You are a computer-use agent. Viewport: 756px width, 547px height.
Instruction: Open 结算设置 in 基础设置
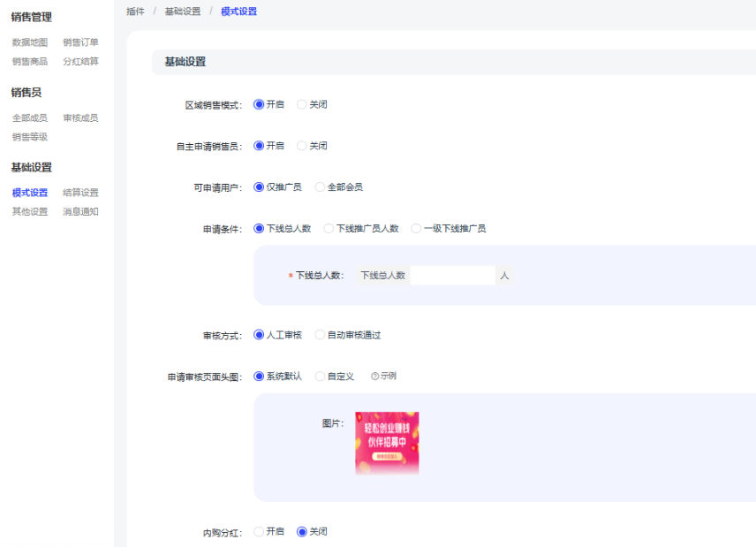(x=80, y=193)
